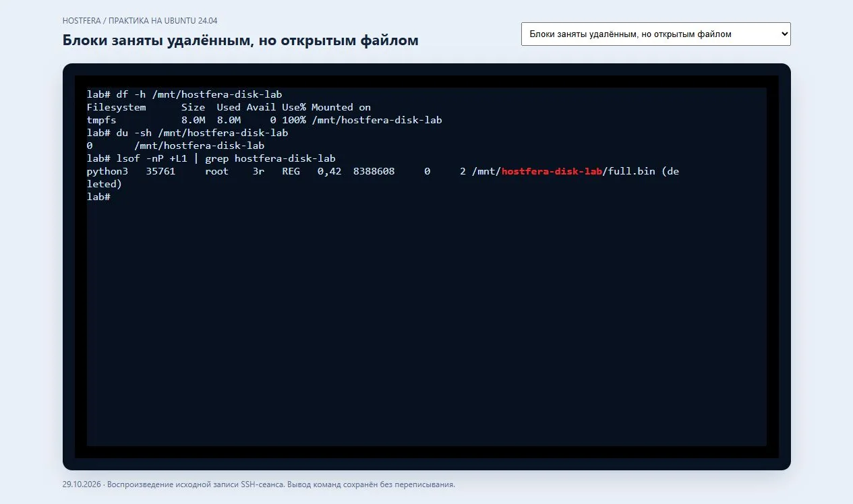Click the wrapped 'leted)' terminal line
The height and width of the screenshot is (504, 853).
[105, 184]
